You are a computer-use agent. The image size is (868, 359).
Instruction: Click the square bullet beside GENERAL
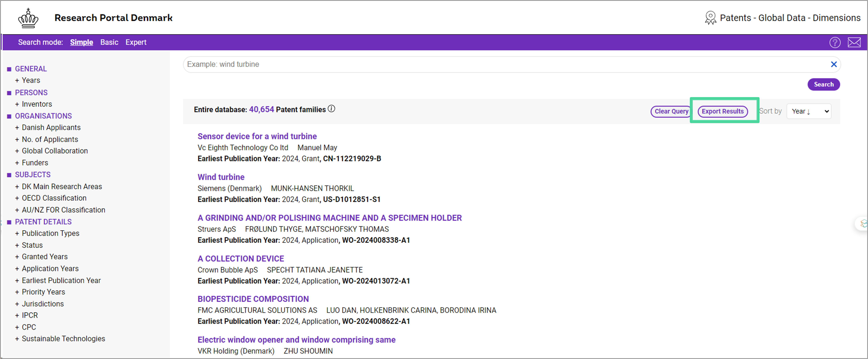pos(9,69)
